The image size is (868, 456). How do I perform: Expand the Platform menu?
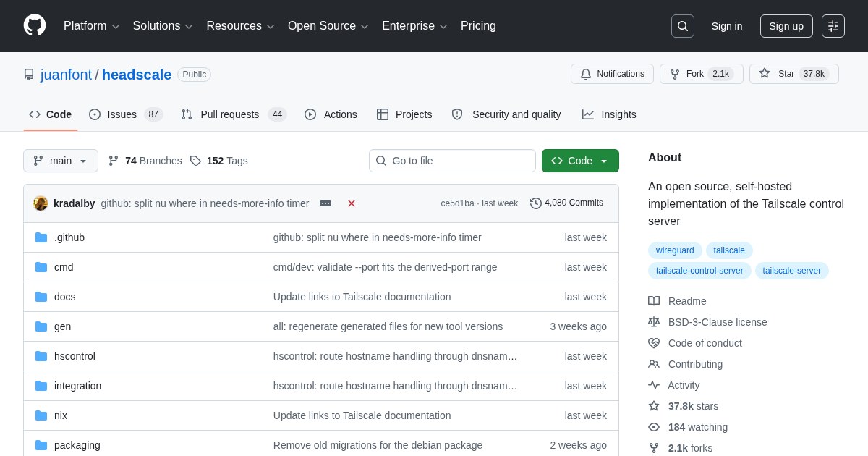click(92, 26)
